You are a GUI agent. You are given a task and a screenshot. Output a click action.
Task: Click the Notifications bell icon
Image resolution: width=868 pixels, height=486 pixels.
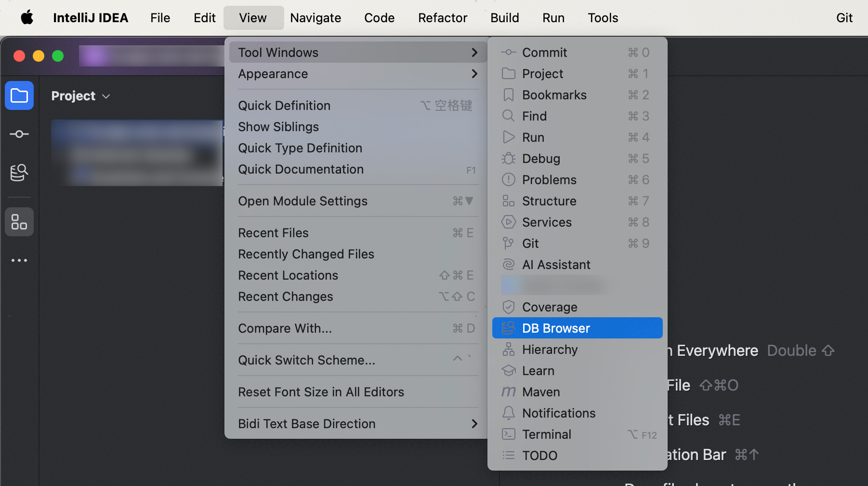[x=508, y=413]
